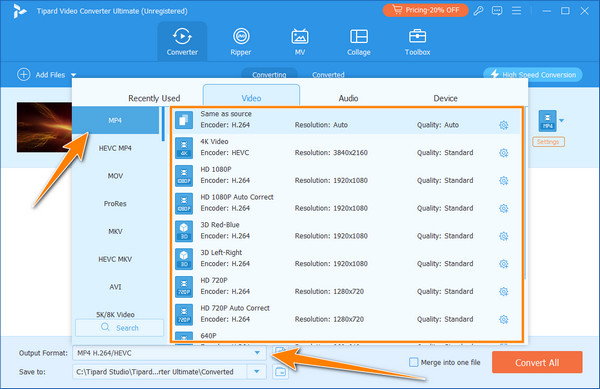
Task: Open the feedback chat icon
Action: point(497,11)
